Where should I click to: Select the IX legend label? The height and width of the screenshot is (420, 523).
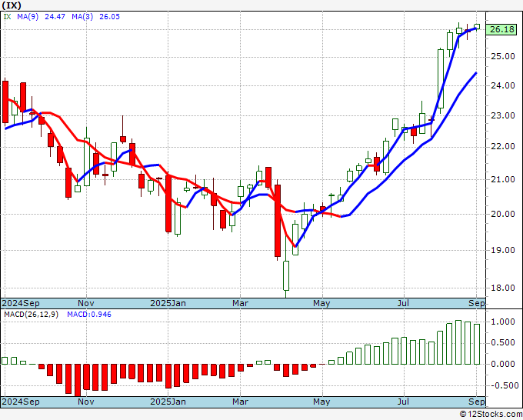pyautogui.click(x=8, y=17)
